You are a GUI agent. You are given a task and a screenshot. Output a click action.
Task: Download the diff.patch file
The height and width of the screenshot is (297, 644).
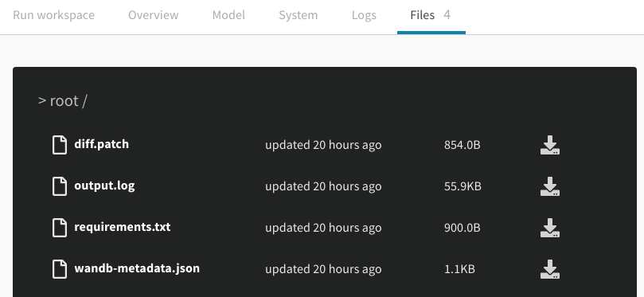click(550, 145)
